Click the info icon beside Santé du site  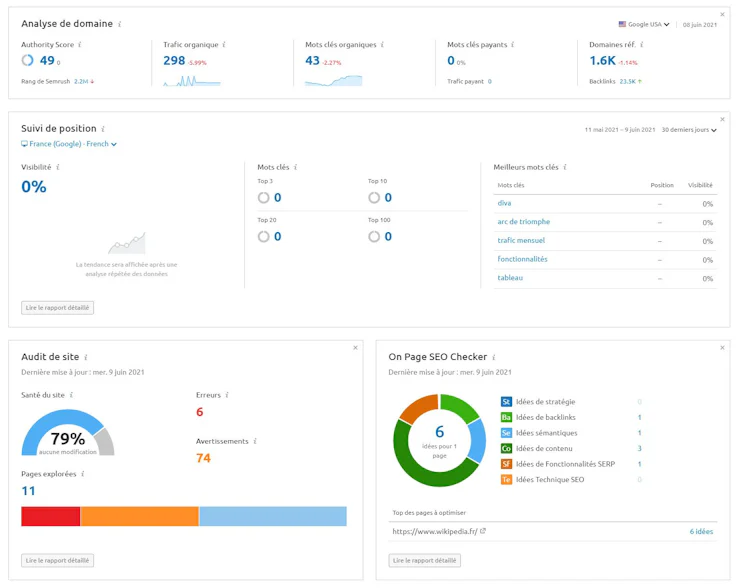coord(71,395)
